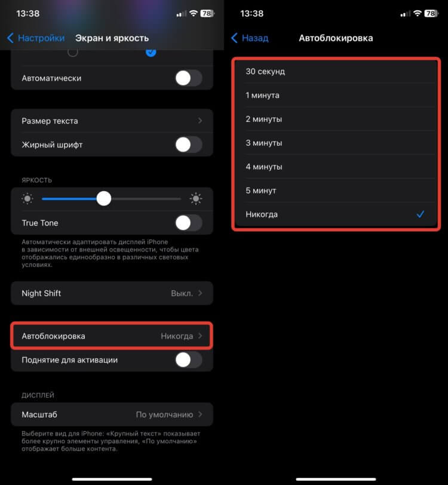Screen dimensions: 448x485
Task: Open the Масштаб display zoom row
Action: click(x=112, y=414)
